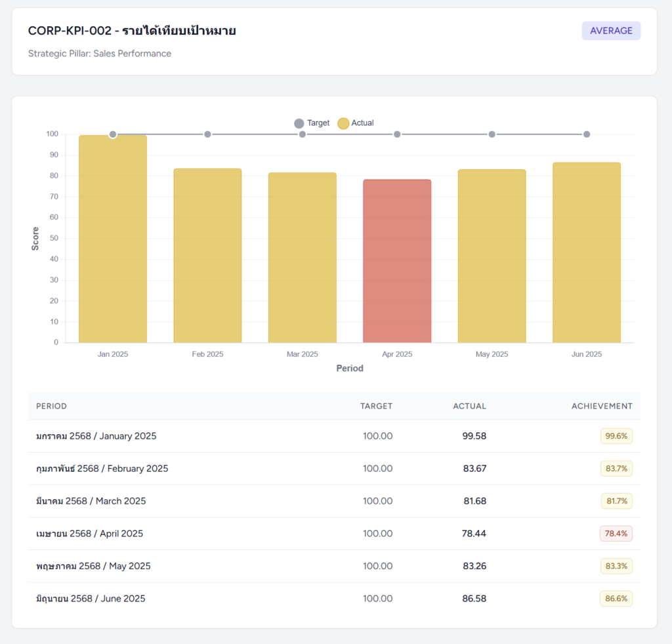
Task: Click the PERIOD column header
Action: tap(51, 406)
